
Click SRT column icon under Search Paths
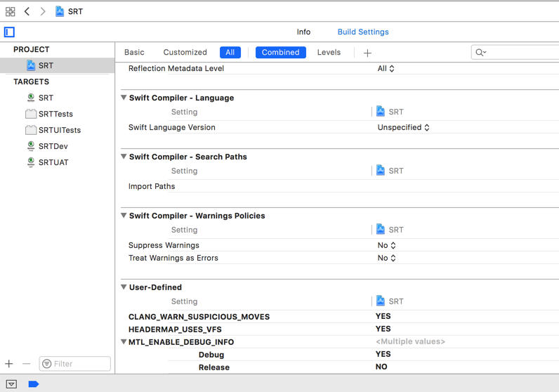pyautogui.click(x=381, y=170)
